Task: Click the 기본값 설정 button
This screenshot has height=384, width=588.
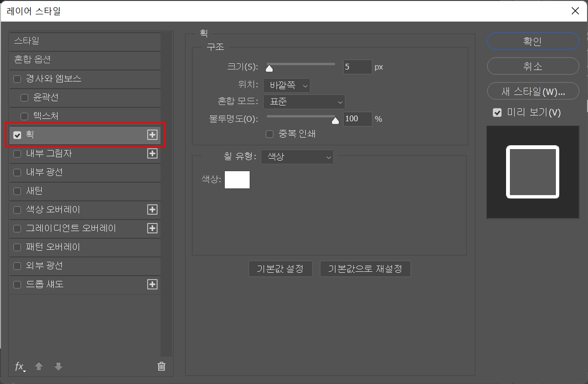Action: tap(280, 269)
